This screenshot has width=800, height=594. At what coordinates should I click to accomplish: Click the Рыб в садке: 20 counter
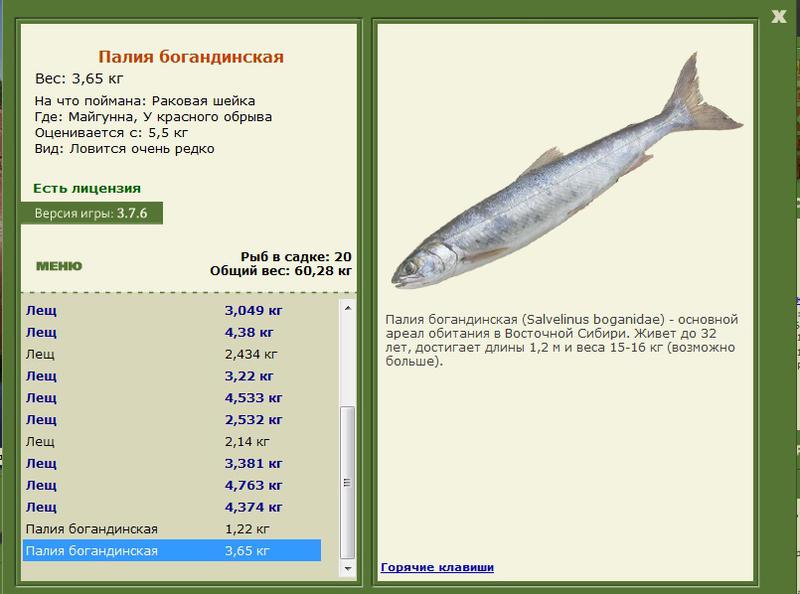296,256
